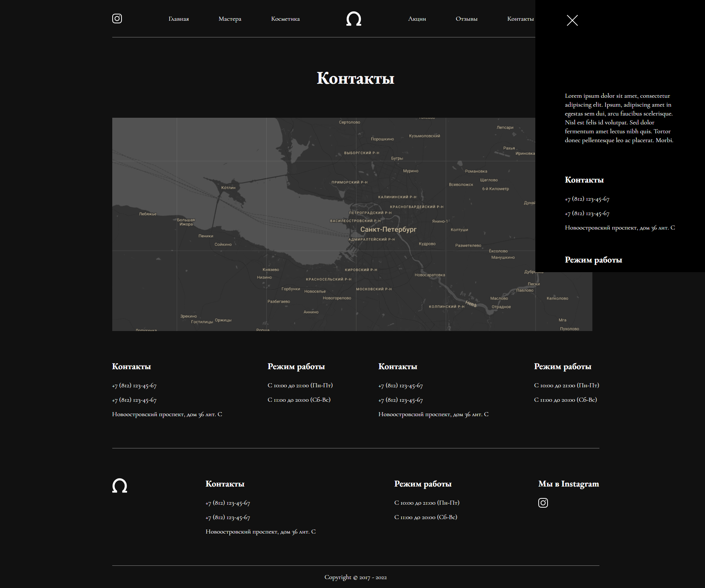Click the Мурино label on the map
Viewport: 705px width, 588px height.
click(410, 171)
